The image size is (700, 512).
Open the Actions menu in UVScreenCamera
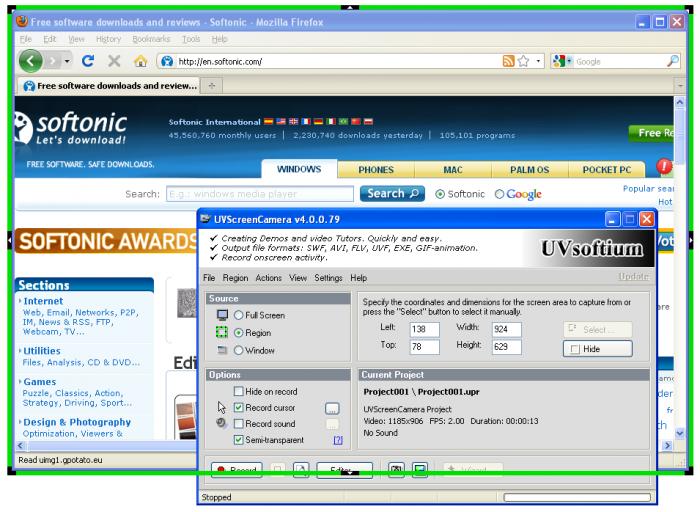(268, 278)
